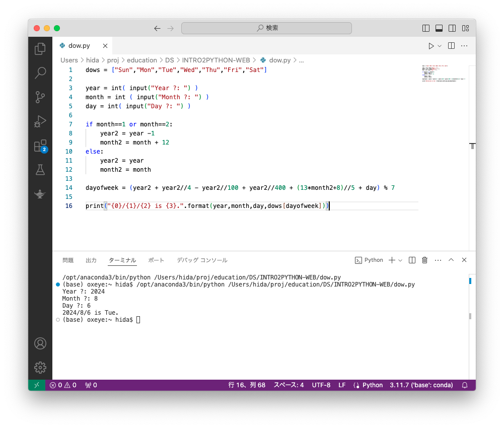The width and height of the screenshot is (504, 428).
Task: Open the Search view in activity bar
Action: tap(40, 73)
